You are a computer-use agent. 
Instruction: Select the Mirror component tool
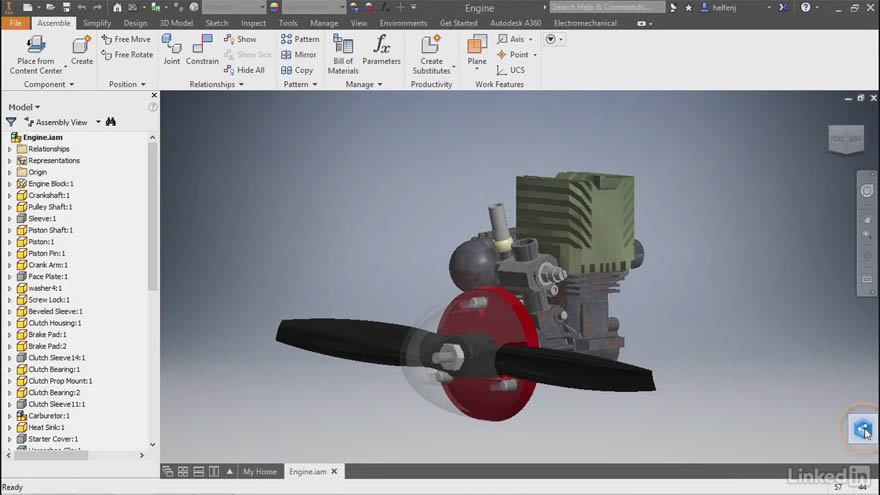[299, 54]
